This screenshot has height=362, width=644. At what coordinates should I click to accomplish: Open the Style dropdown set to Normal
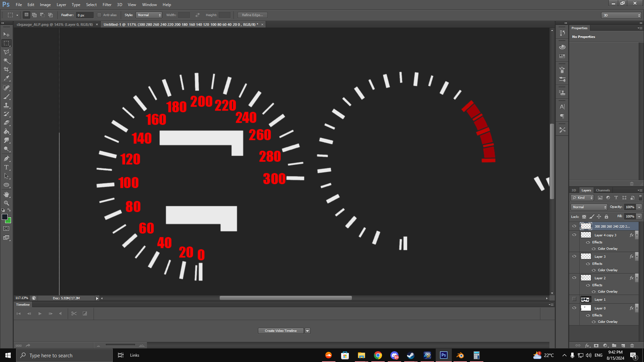(149, 15)
